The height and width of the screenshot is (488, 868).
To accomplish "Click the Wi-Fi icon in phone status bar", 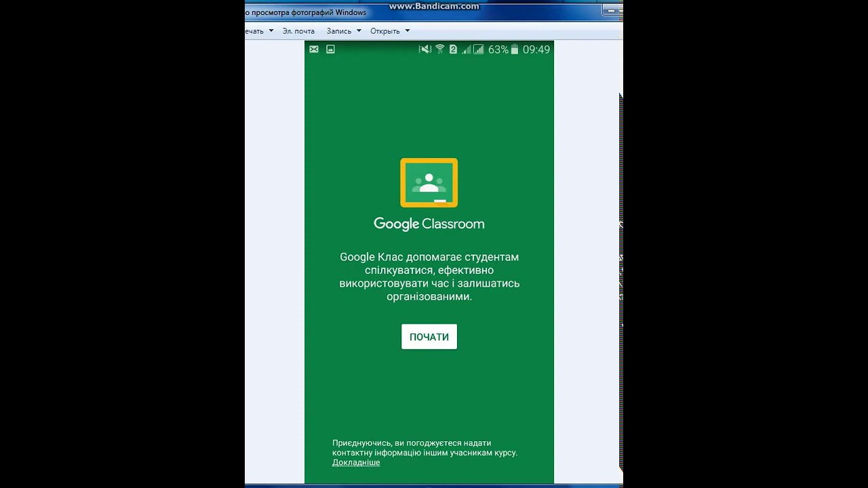I will click(x=440, y=49).
